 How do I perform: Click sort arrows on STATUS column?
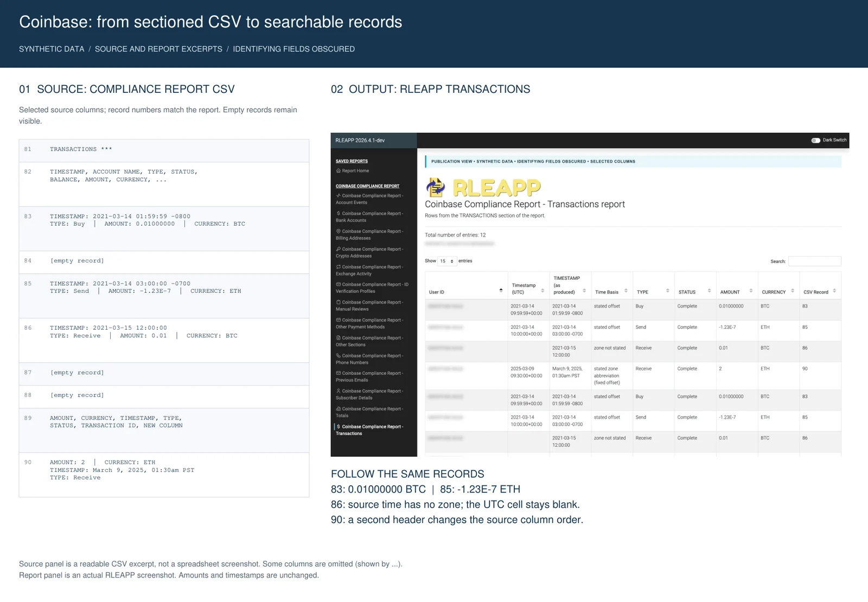click(710, 291)
